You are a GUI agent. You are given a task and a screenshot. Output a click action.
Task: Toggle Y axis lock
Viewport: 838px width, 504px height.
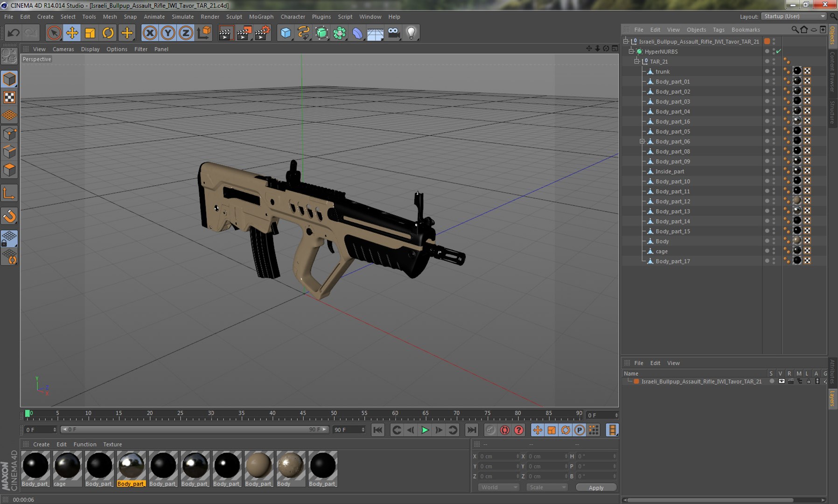[x=168, y=33]
